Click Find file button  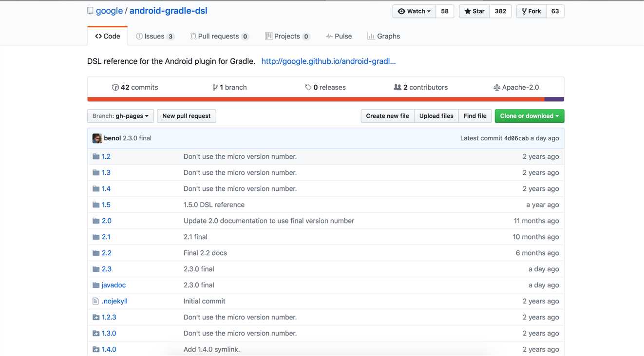[x=475, y=116]
